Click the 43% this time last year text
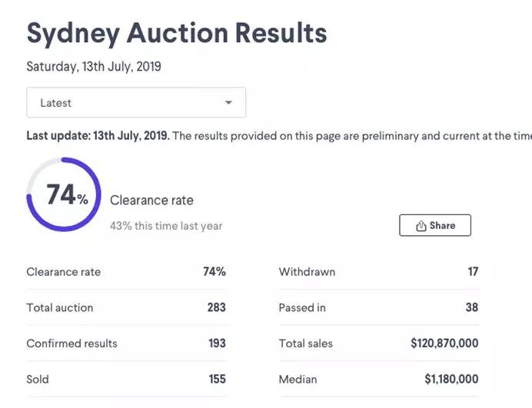 pos(166,226)
